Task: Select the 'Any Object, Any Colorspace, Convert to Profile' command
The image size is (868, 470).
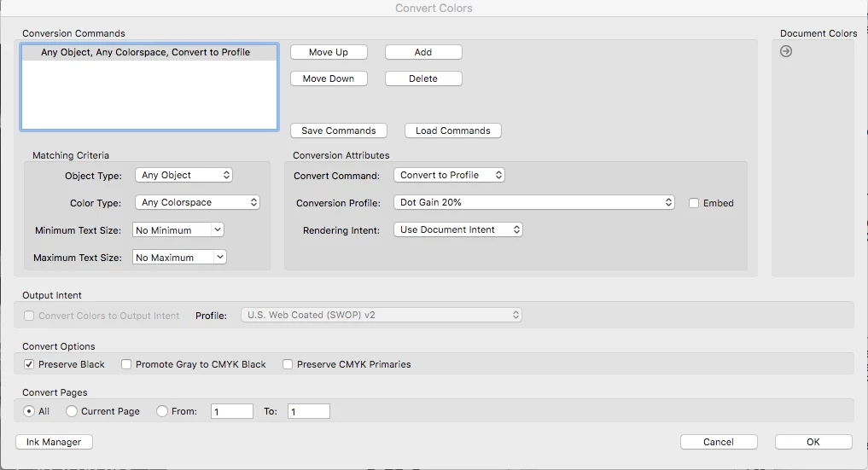Action: point(149,53)
